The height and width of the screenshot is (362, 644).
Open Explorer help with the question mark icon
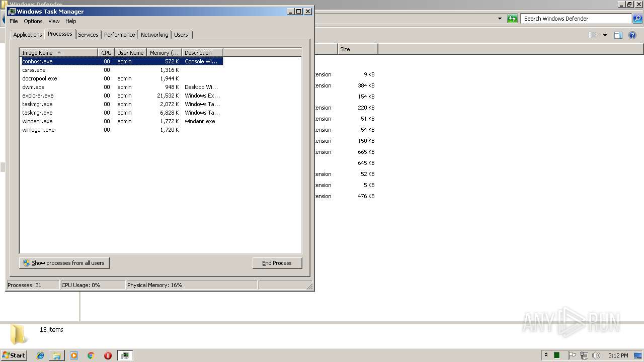tap(633, 35)
